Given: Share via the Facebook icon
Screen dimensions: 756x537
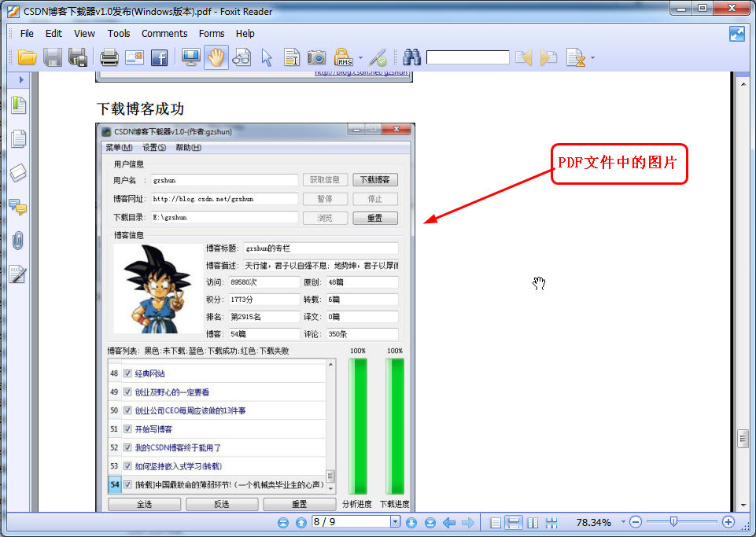Looking at the screenshot, I should tap(160, 58).
